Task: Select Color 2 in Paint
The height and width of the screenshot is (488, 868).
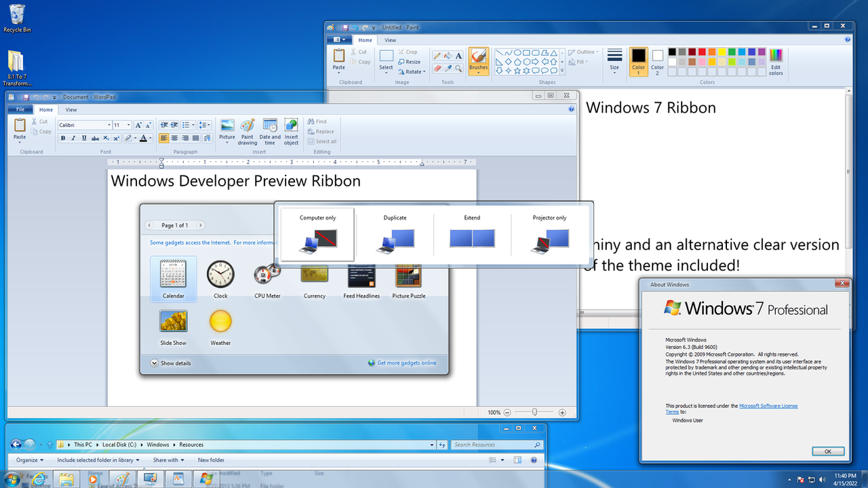Action: click(x=657, y=62)
